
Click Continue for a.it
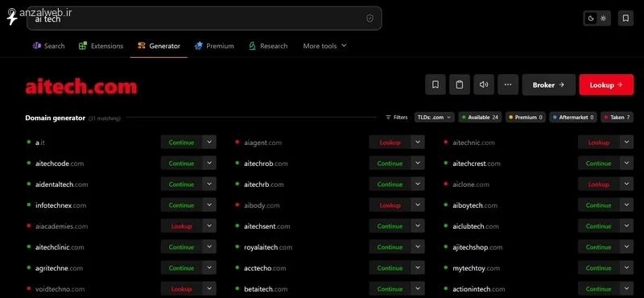pyautogui.click(x=181, y=143)
